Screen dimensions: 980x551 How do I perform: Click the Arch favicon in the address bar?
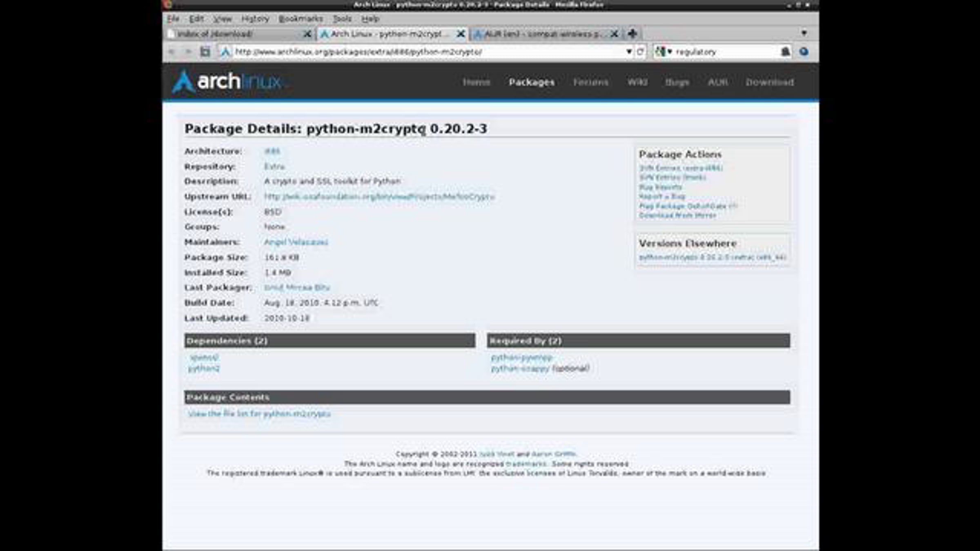[225, 52]
